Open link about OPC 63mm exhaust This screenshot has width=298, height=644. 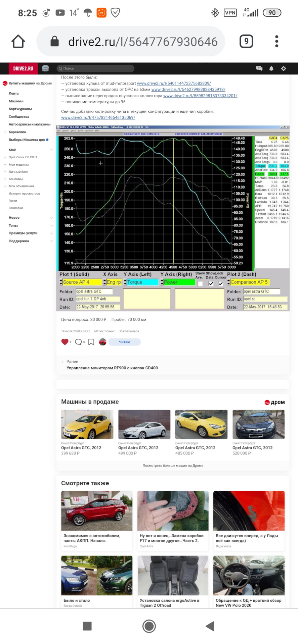point(188,90)
